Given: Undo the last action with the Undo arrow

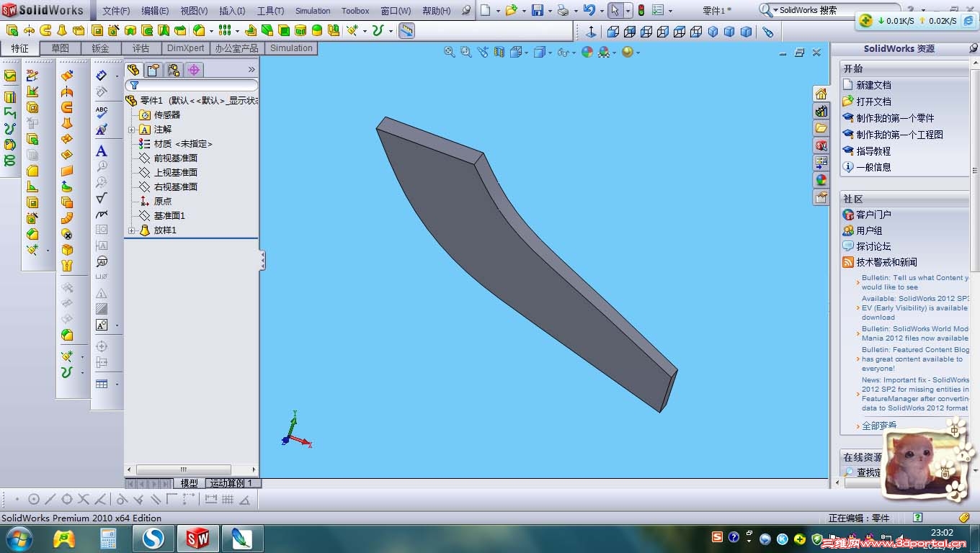Looking at the screenshot, I should pyautogui.click(x=589, y=10).
